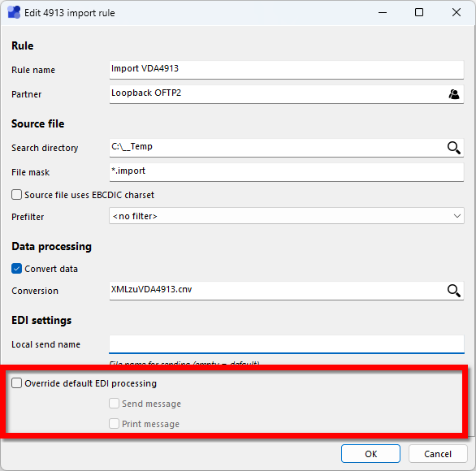Image resolution: width=476 pixels, height=471 pixels.
Task: Toggle the Print message checkbox
Action: coord(115,424)
